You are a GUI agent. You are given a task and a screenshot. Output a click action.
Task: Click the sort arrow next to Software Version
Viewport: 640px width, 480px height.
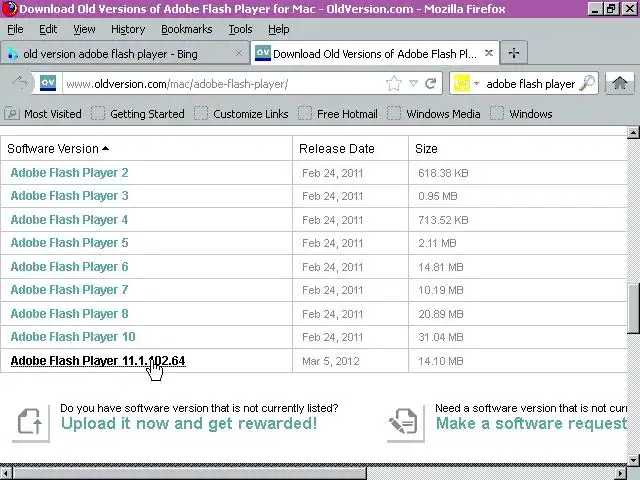pyautogui.click(x=105, y=149)
